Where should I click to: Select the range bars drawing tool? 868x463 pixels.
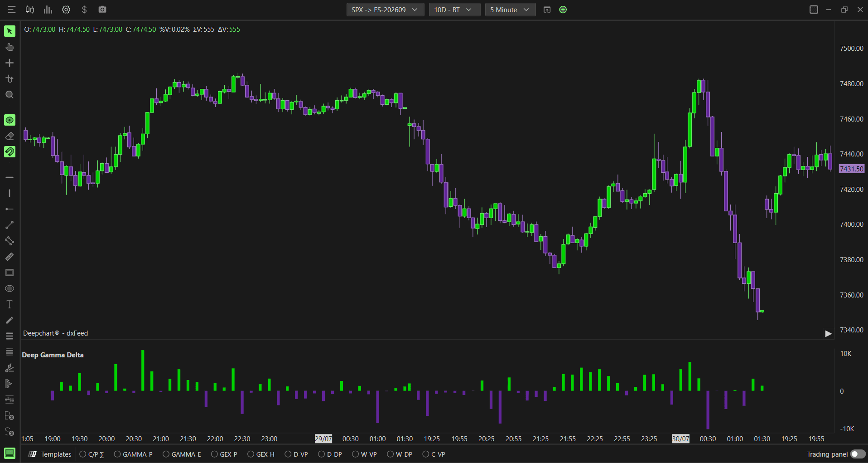[x=10, y=400]
